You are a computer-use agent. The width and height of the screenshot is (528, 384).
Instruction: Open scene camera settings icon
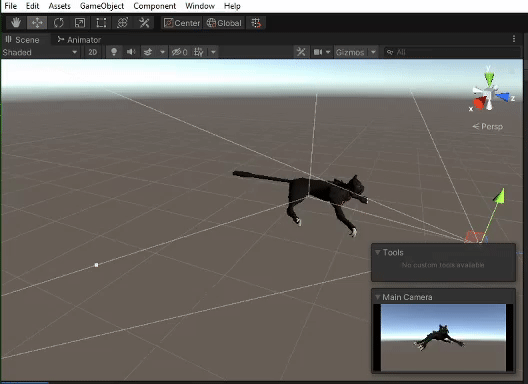[x=318, y=52]
